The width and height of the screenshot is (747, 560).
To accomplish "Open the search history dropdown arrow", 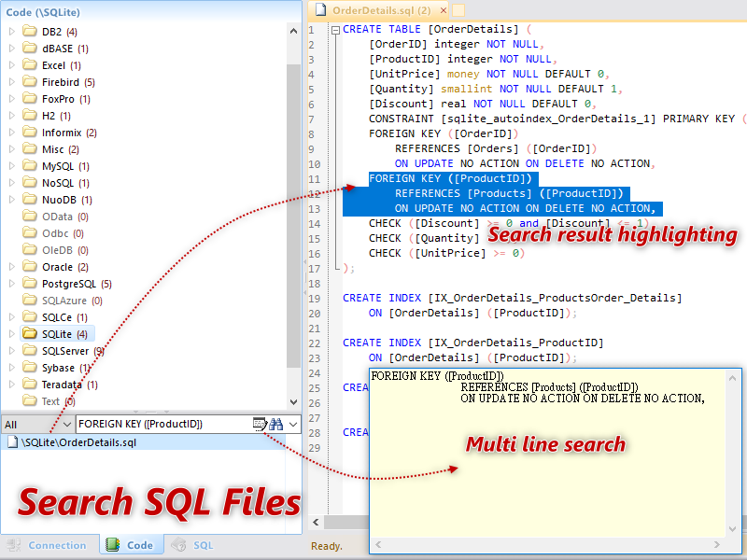I will coord(293,424).
